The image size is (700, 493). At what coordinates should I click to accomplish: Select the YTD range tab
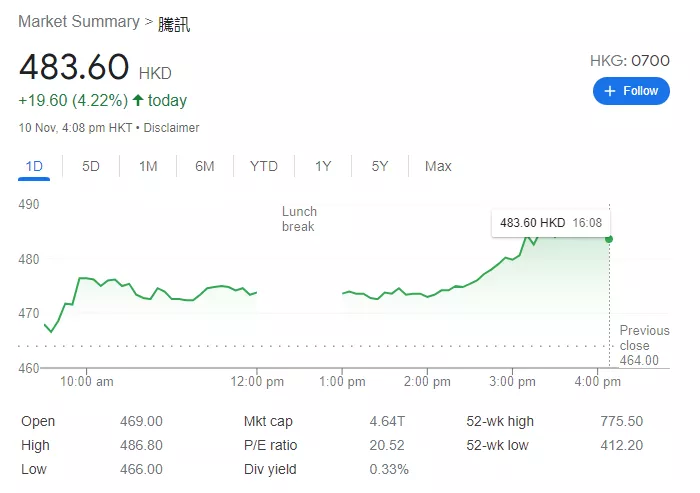264,166
